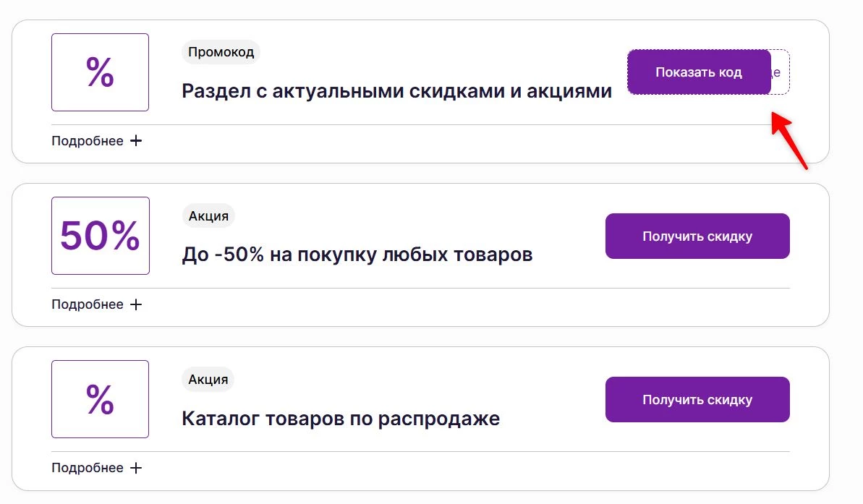The width and height of the screenshot is (863, 504).
Task: Click the Акция badge on the bottom card
Action: coord(208,378)
